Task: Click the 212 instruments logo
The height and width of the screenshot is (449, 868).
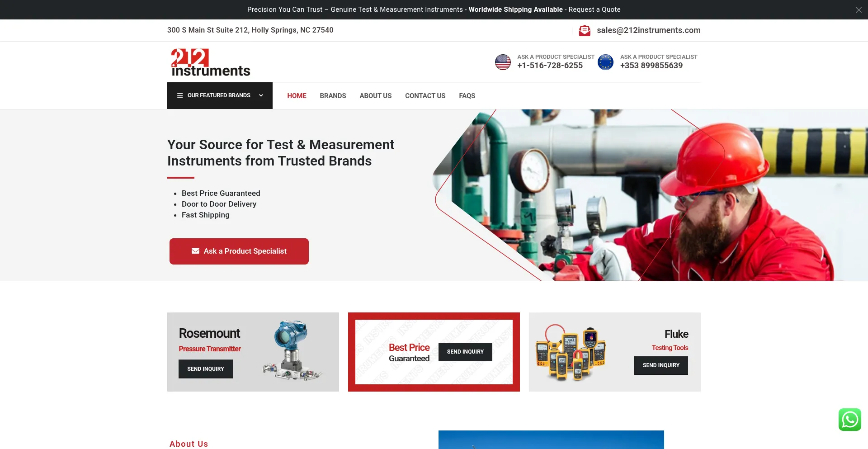Action: pyautogui.click(x=211, y=62)
